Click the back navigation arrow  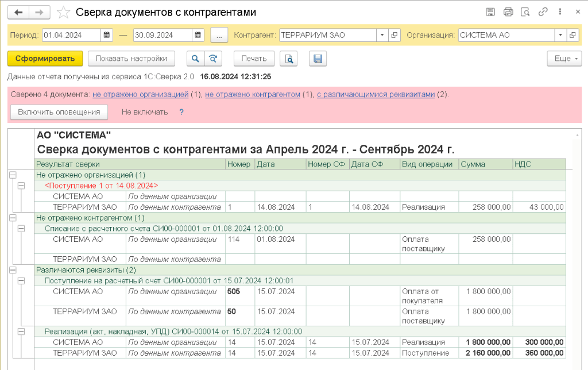[x=18, y=12]
